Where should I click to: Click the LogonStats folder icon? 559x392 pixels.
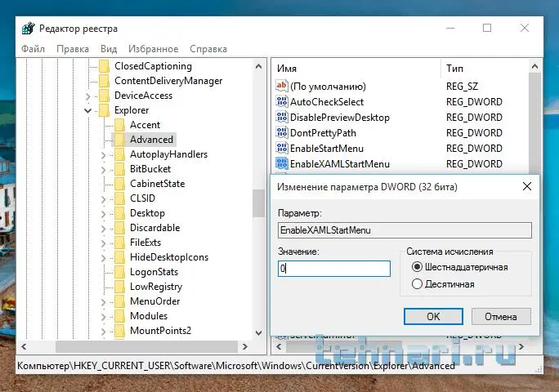coord(120,272)
